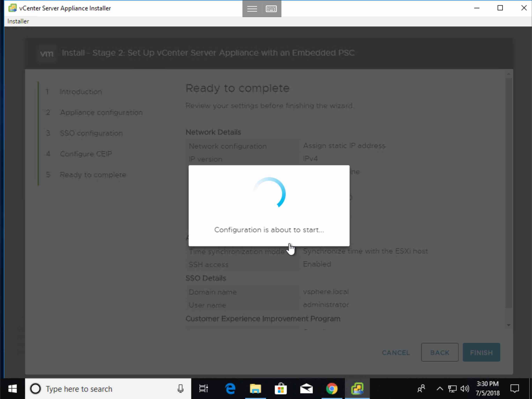Click the 'Network Details' section heading
Image resolution: width=532 pixels, height=399 pixels.
[x=213, y=132]
